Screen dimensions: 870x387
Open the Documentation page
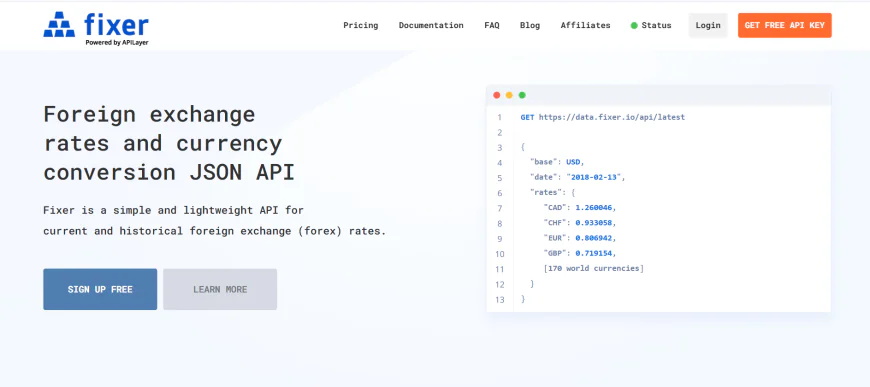click(431, 26)
